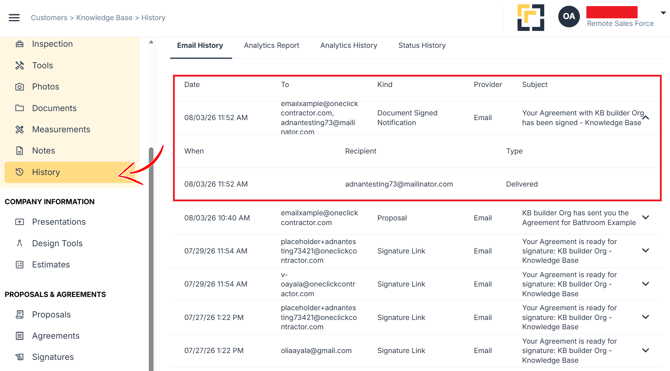The height and width of the screenshot is (371, 670).
Task: Open the user account dropdown arrow
Action: (664, 13)
